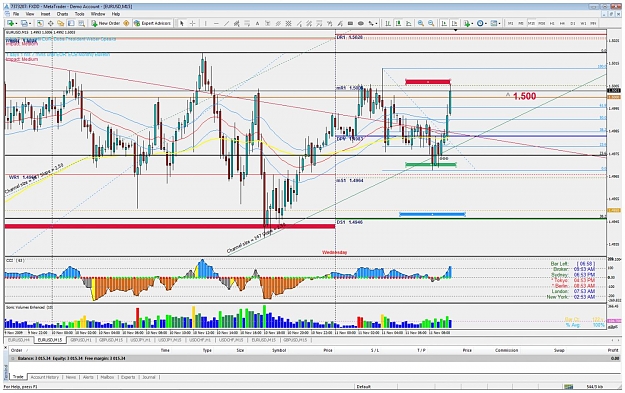Image resolution: width=625 pixels, height=393 pixels.
Task: Open the Mailbox terminal tab
Action: [107, 377]
